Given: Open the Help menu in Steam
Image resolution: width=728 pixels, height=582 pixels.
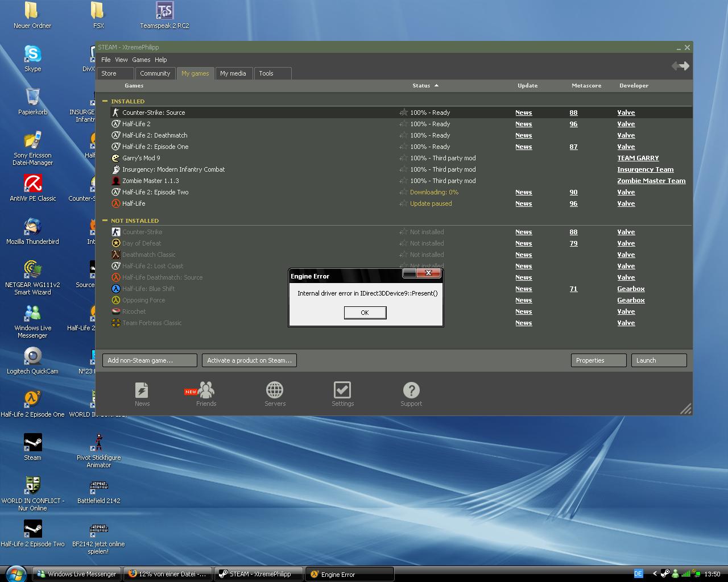Looking at the screenshot, I should [x=161, y=60].
